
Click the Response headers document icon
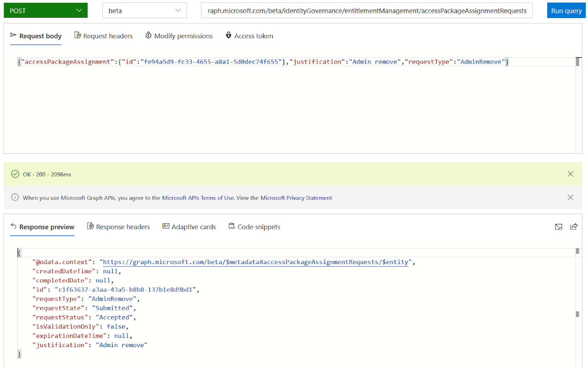(x=90, y=226)
